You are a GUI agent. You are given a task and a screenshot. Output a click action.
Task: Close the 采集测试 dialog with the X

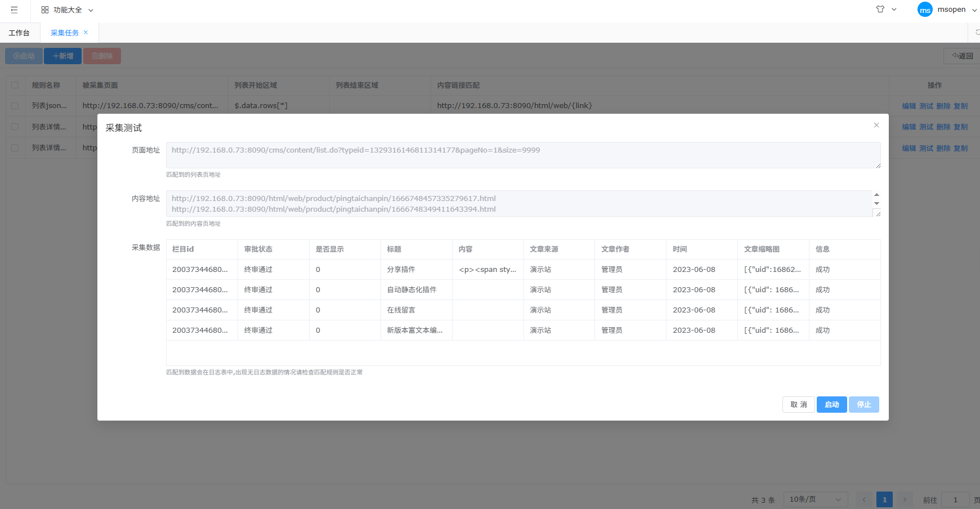876,125
